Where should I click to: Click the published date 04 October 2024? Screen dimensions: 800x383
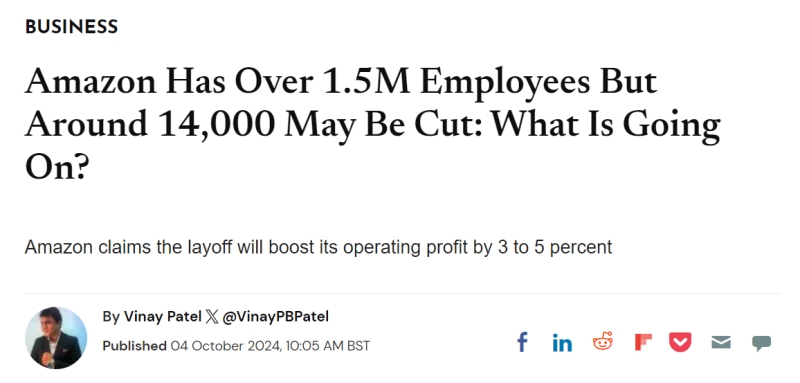[x=226, y=346]
